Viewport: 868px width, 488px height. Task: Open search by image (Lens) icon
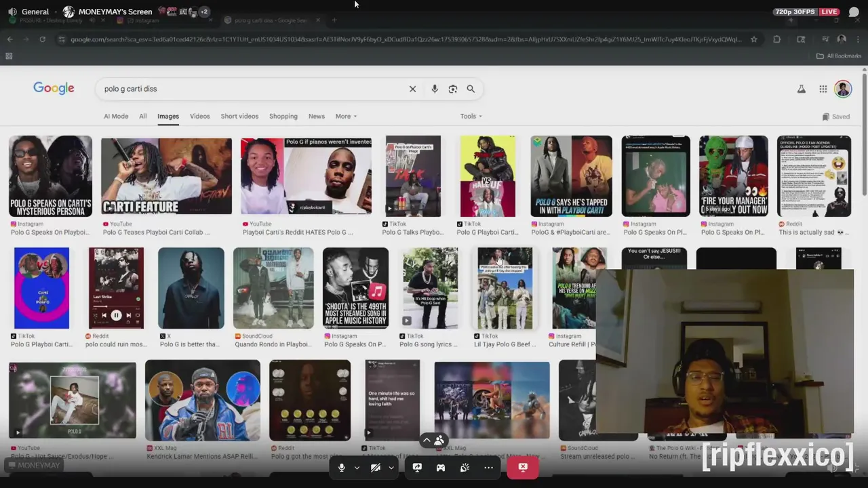click(453, 89)
